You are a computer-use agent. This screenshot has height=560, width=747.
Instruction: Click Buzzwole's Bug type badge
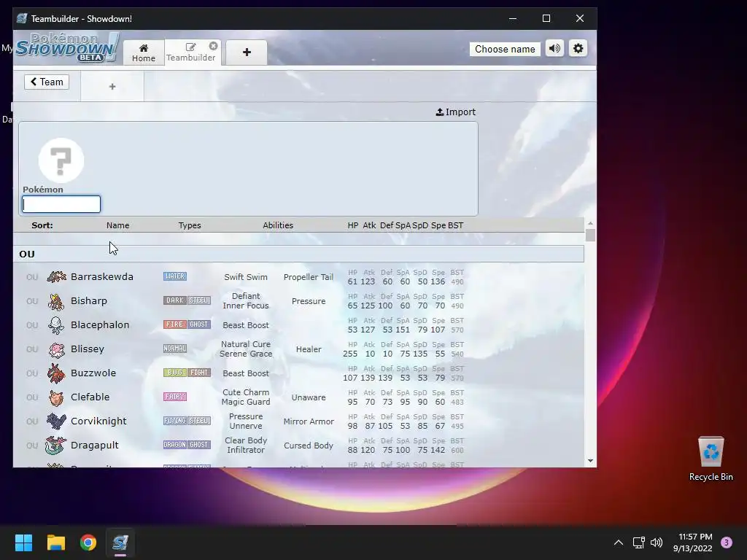click(175, 373)
